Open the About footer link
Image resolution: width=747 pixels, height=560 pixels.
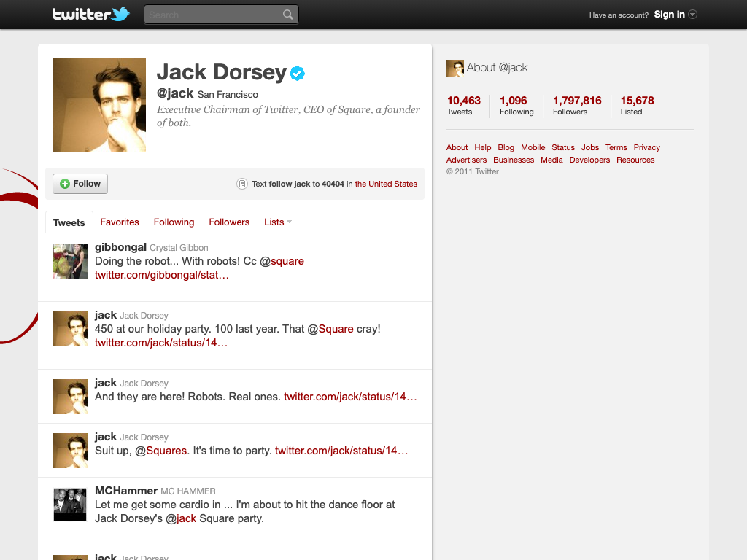tap(457, 147)
